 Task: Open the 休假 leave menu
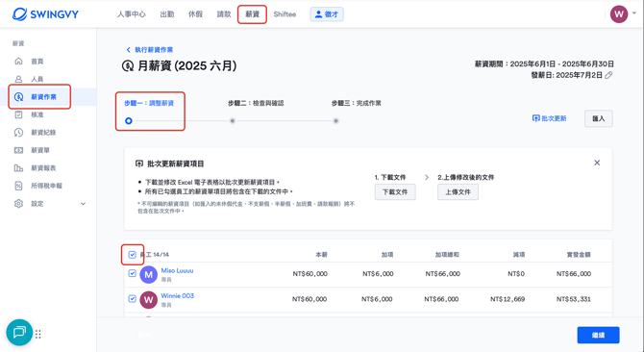195,14
